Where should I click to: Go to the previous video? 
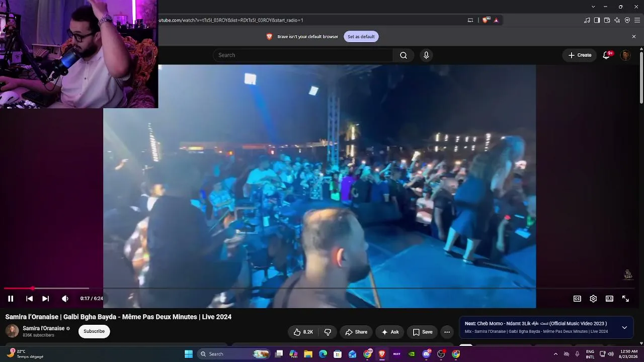[x=29, y=299]
